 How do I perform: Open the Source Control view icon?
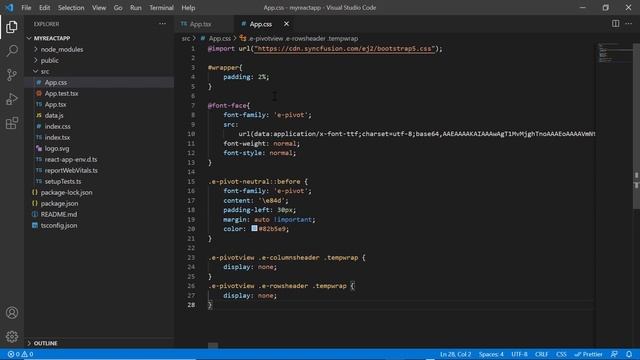click(x=12, y=75)
